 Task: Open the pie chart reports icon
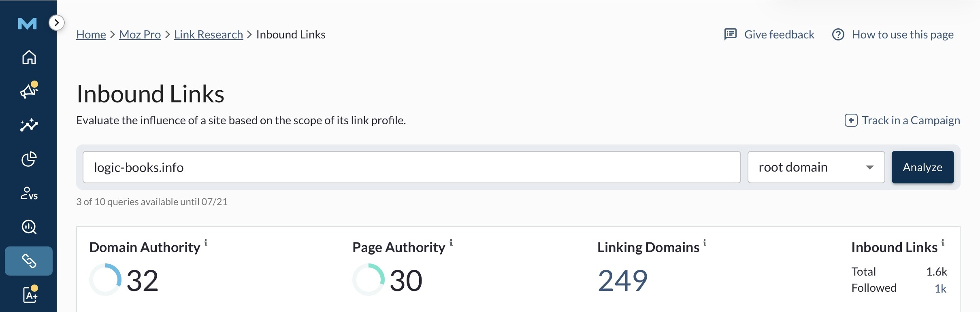[x=29, y=159]
